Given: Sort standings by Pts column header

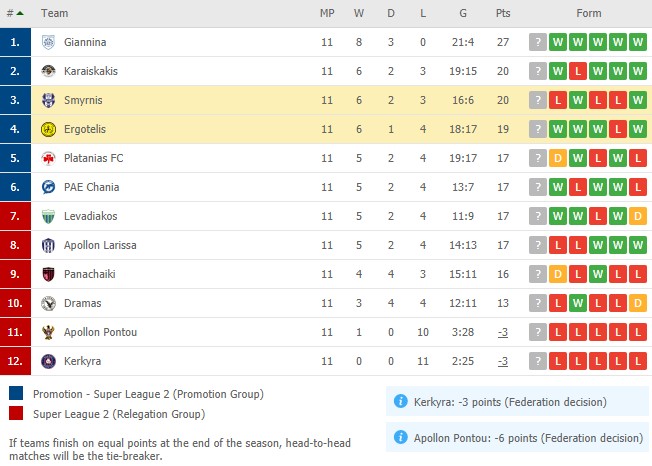Looking at the screenshot, I should (x=503, y=13).
